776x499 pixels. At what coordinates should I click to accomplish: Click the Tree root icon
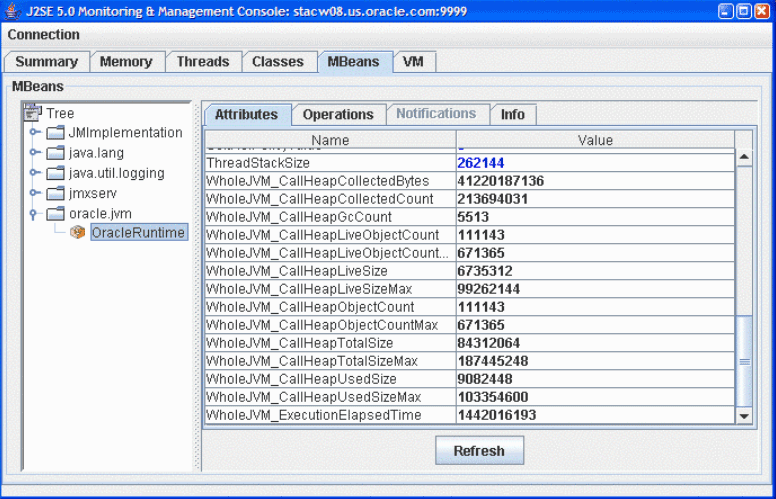33,113
